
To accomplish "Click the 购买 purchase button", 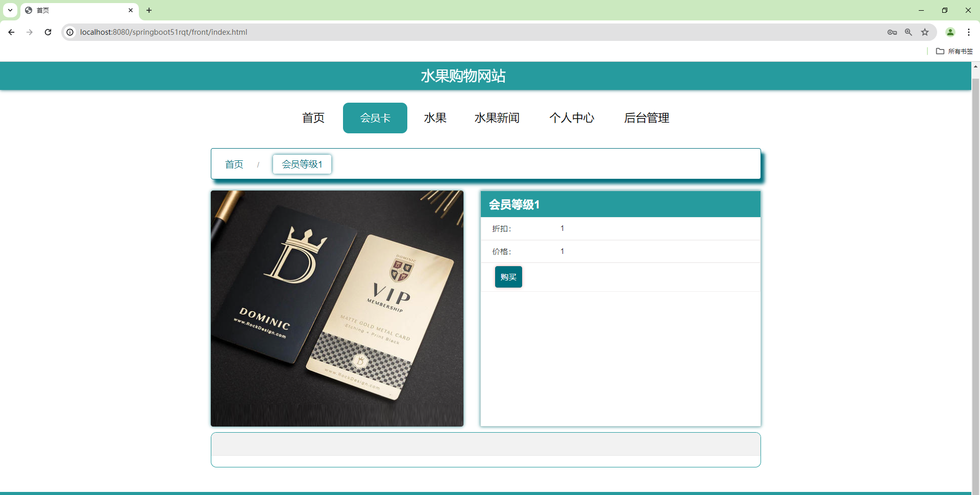I will click(508, 276).
